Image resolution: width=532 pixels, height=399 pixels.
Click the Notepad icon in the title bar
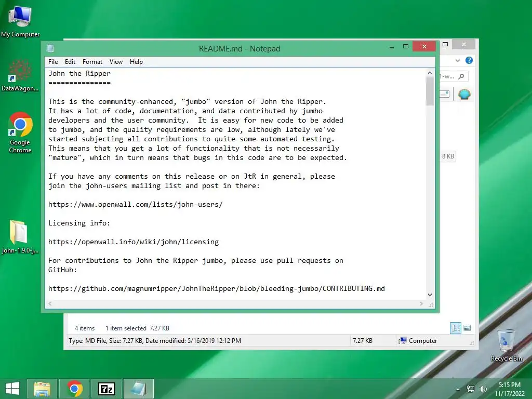click(x=50, y=48)
